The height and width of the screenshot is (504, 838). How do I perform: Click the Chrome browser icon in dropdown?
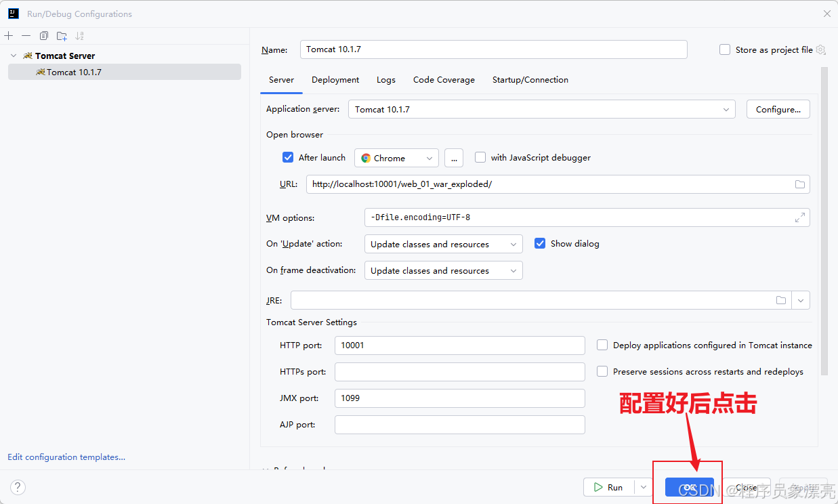coord(366,158)
